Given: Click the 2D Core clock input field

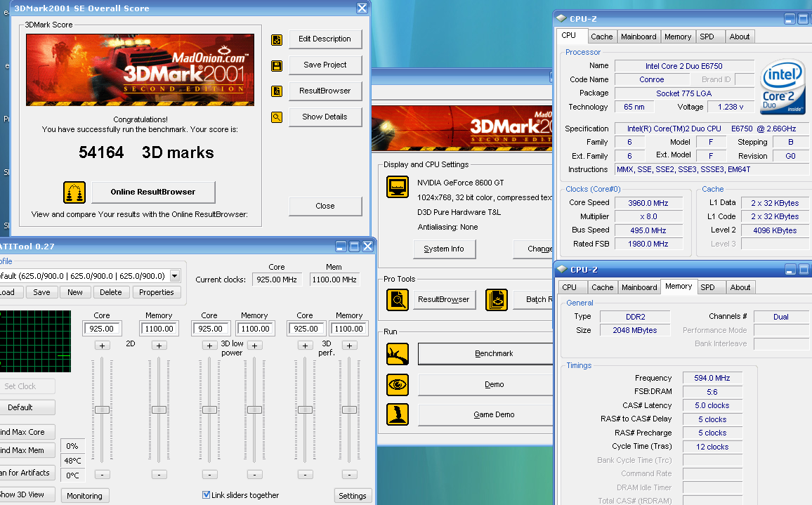Looking at the screenshot, I should [x=102, y=329].
